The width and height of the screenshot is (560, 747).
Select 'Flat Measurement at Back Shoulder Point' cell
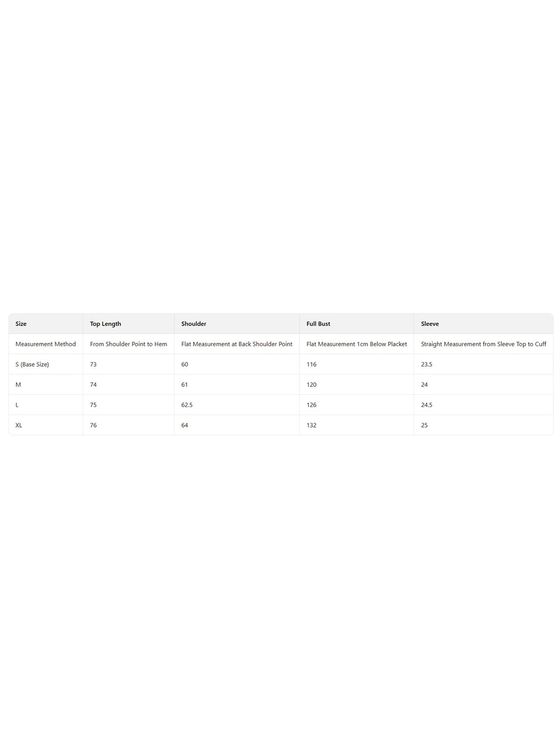point(237,344)
